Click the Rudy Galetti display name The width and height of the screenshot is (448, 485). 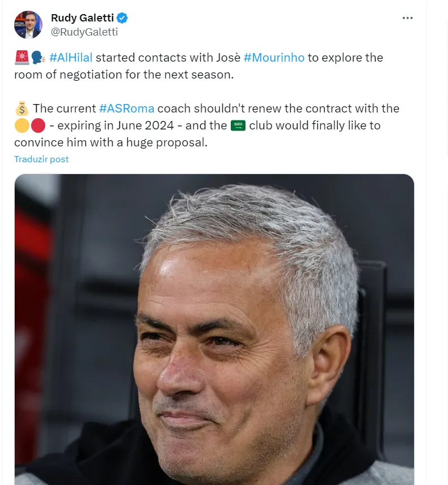coord(82,18)
